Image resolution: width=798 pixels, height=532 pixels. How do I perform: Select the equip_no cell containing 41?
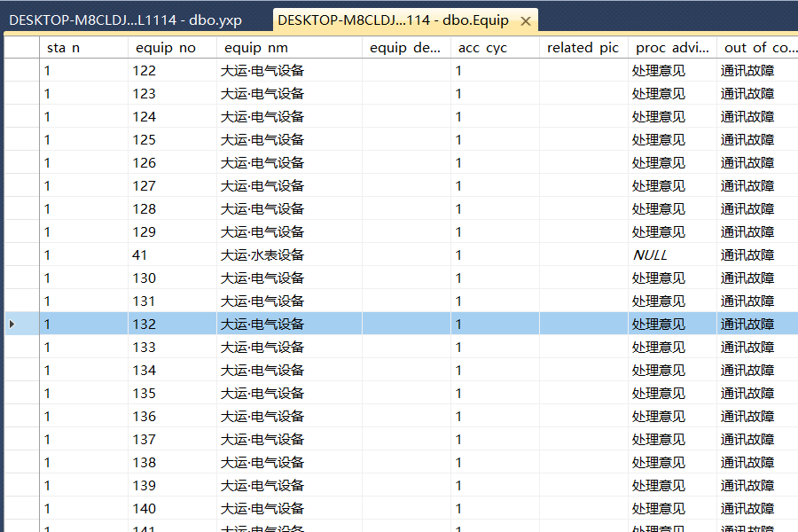pos(172,255)
